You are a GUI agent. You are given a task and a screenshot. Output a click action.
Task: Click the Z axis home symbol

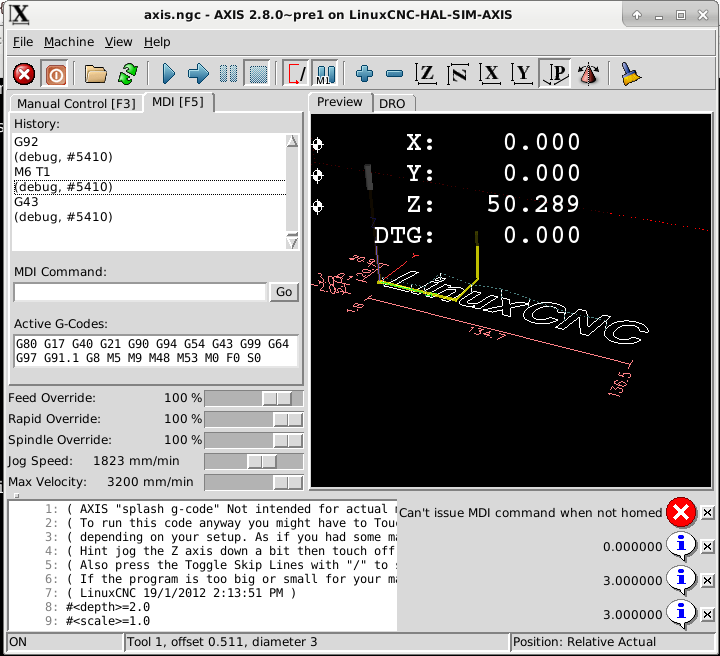point(317,206)
